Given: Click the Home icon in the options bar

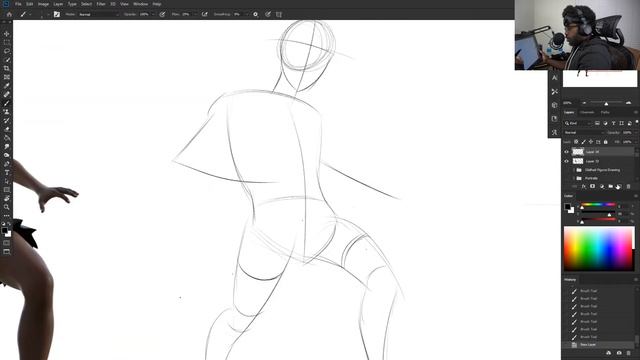Looking at the screenshot, I should click(9, 14).
